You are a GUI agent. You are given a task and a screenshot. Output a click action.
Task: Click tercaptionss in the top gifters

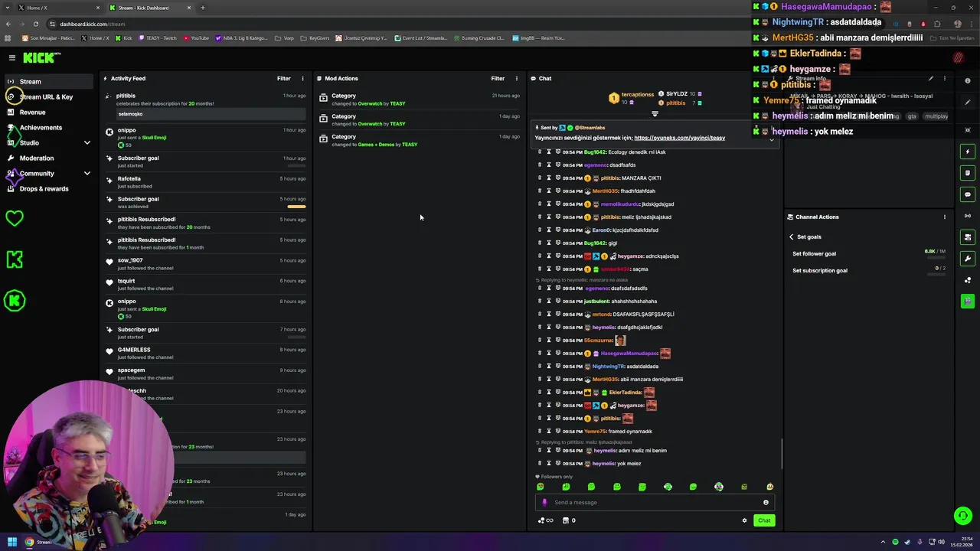coord(637,94)
